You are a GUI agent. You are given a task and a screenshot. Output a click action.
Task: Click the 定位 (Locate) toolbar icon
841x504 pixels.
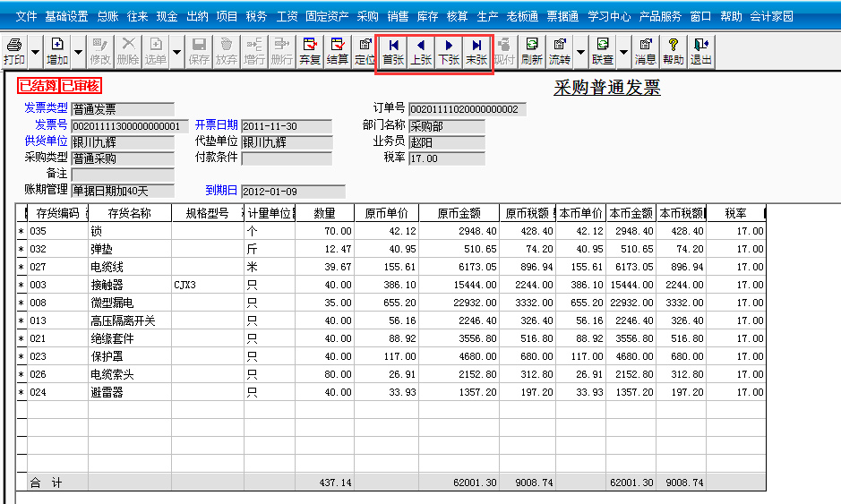pyautogui.click(x=365, y=52)
